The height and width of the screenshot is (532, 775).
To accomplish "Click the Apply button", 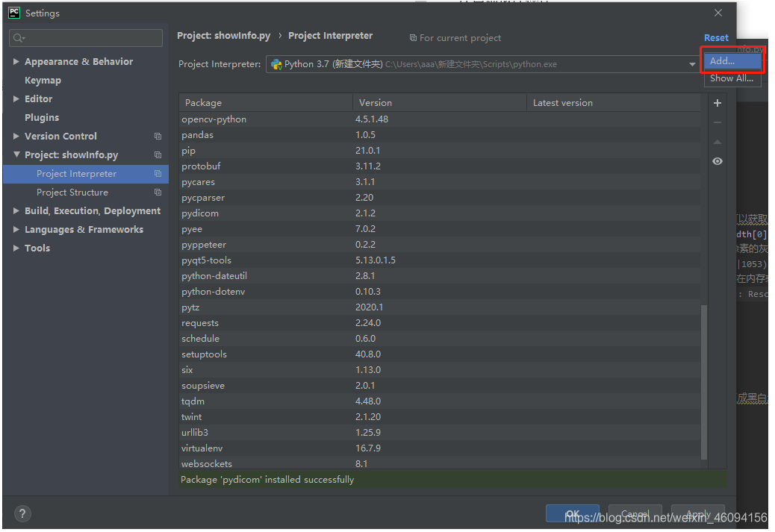I will coord(698,514).
